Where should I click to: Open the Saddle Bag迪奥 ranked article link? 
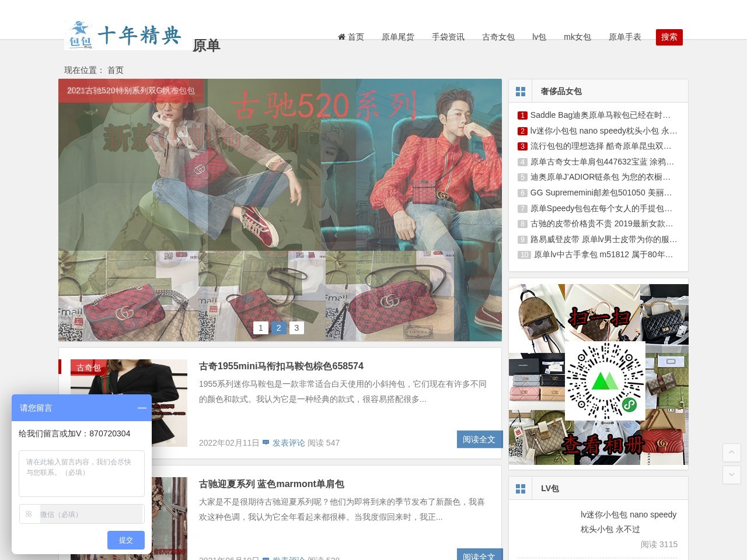point(600,116)
